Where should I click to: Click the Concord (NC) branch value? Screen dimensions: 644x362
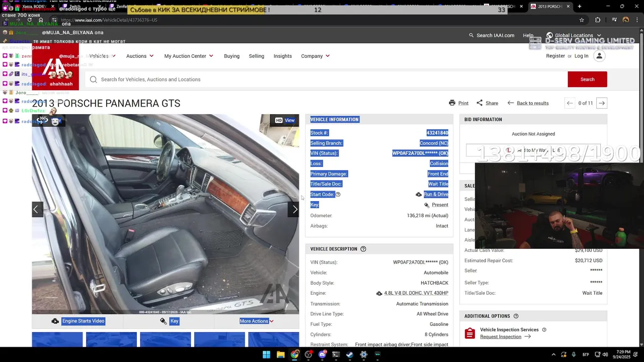tap(434, 143)
